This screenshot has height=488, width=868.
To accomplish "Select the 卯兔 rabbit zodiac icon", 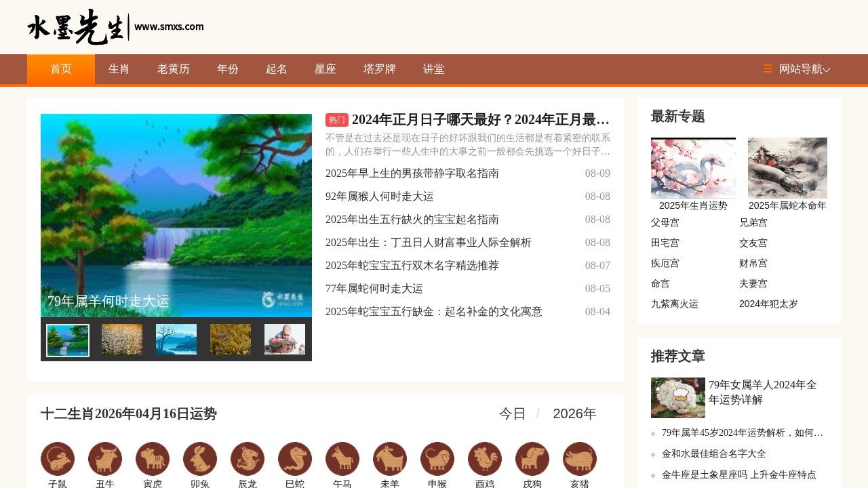I will coord(200,458).
